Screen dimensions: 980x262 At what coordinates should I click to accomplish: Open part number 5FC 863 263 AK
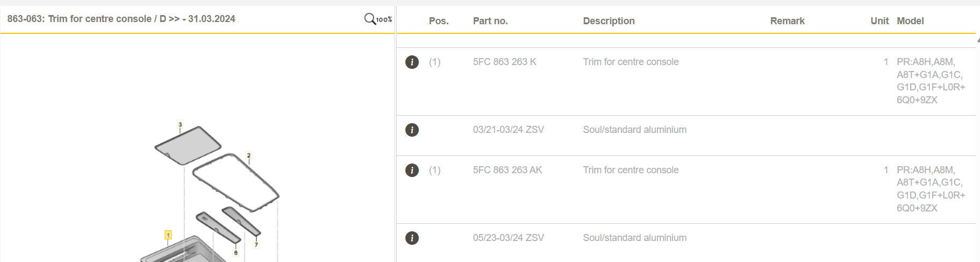point(507,170)
